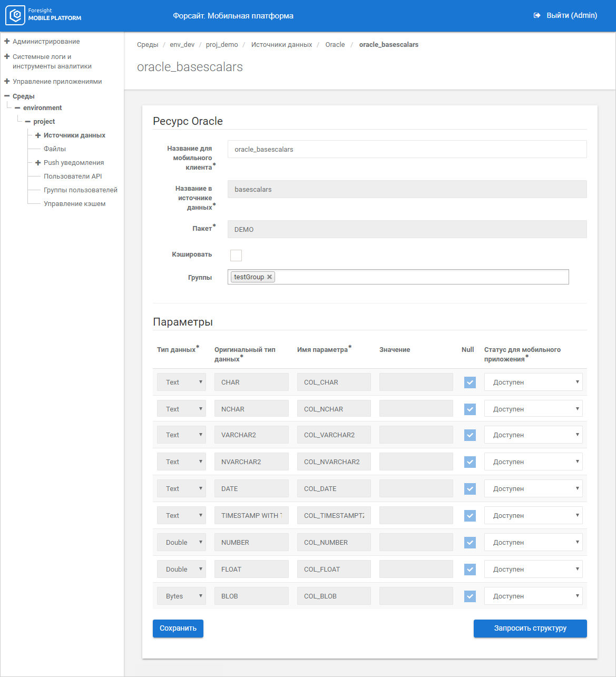Expand the Администрирование plus icon
616x677 pixels.
click(x=7, y=41)
